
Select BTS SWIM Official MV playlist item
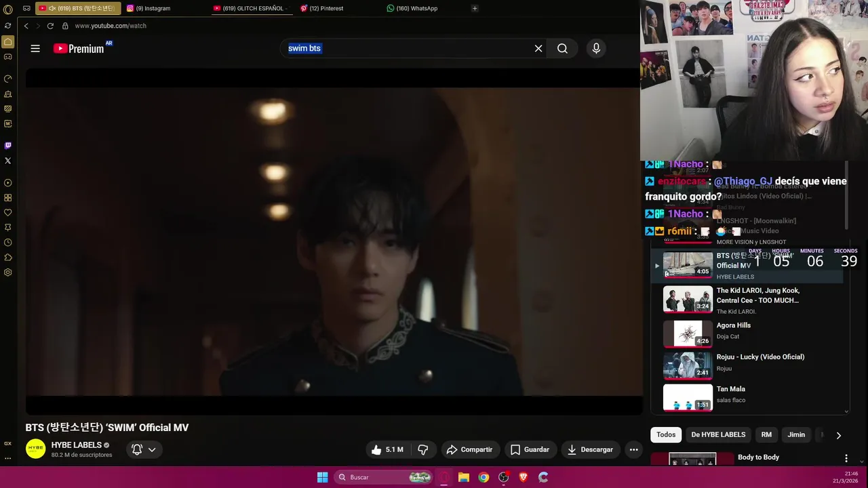click(747, 265)
